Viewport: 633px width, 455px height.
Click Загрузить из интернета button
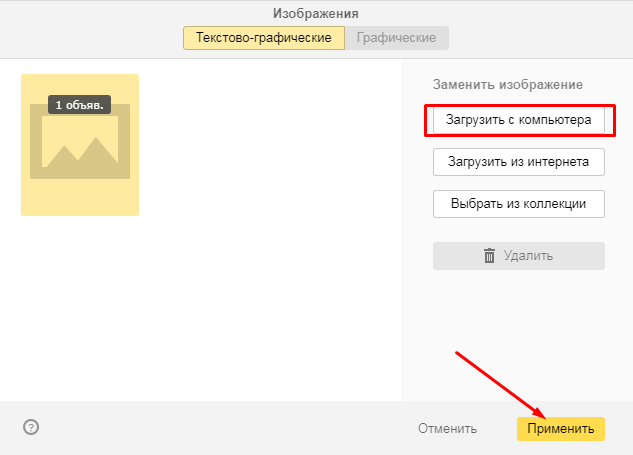pyautogui.click(x=519, y=162)
